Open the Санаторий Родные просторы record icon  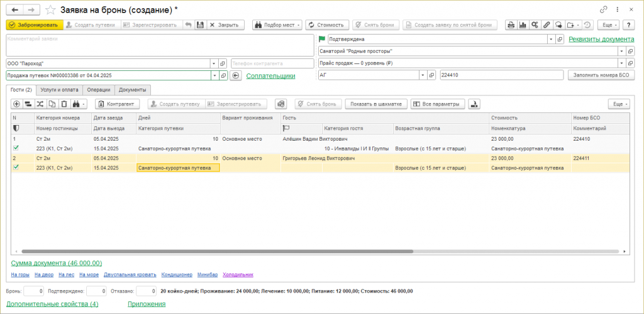(630, 51)
